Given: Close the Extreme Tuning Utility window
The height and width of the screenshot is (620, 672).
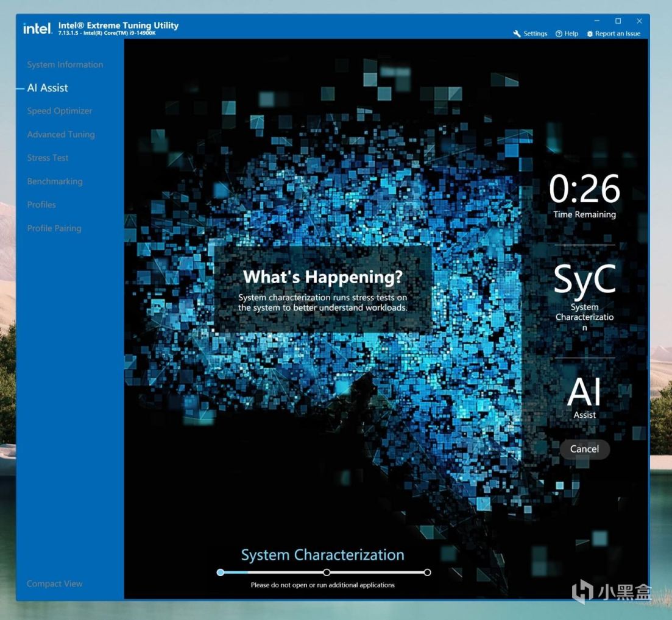Looking at the screenshot, I should tap(640, 21).
